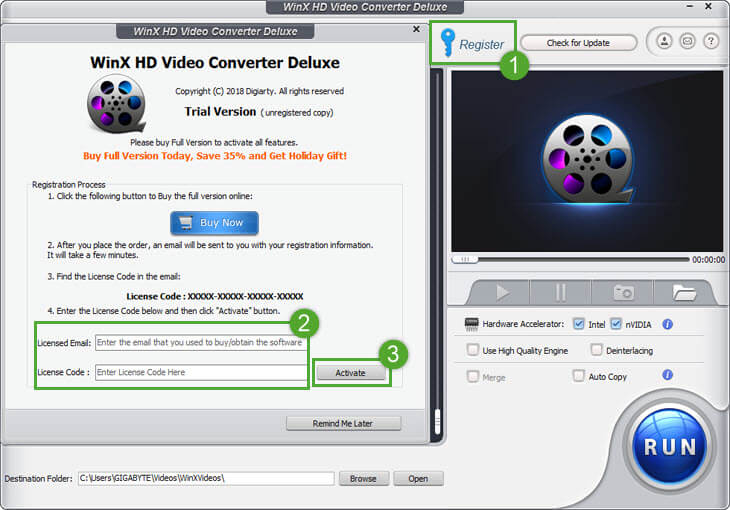
Task: Click 'License Code : XXXXX-XXXXX-XXXXX-XXXXX' text
Action: (x=215, y=296)
